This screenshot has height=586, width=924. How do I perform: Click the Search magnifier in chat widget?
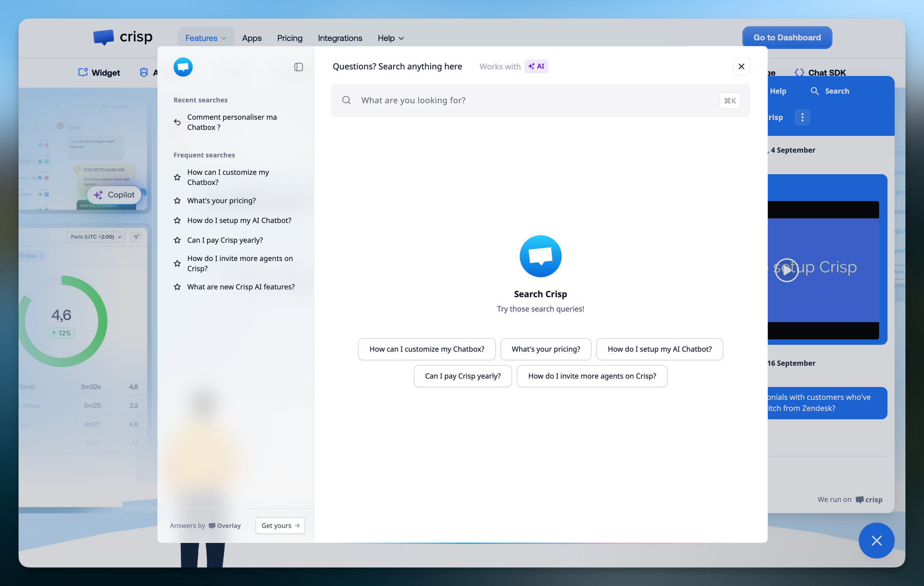815,91
